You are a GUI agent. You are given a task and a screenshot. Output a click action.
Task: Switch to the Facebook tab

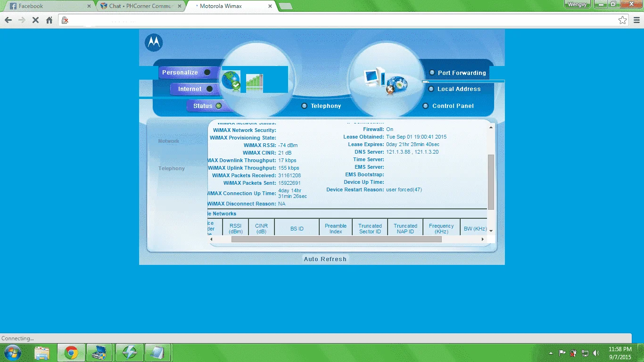(49, 6)
